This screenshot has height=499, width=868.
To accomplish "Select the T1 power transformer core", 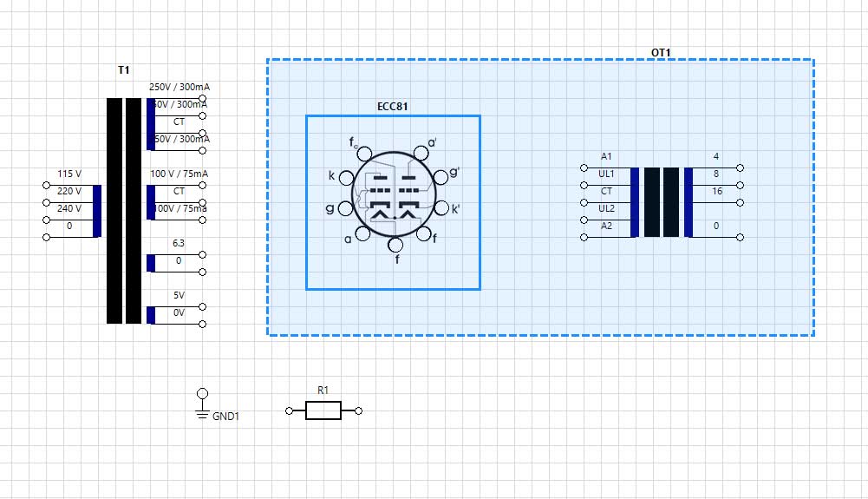I will click(124, 210).
